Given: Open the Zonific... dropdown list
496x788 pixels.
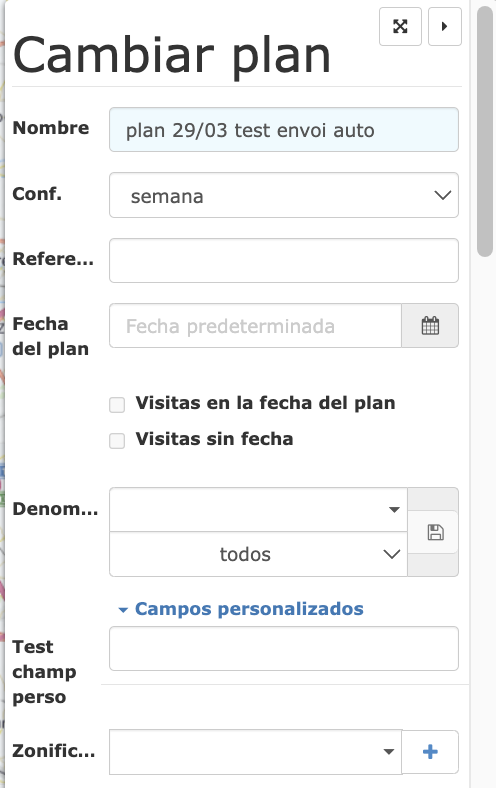Looking at the screenshot, I should (x=255, y=752).
